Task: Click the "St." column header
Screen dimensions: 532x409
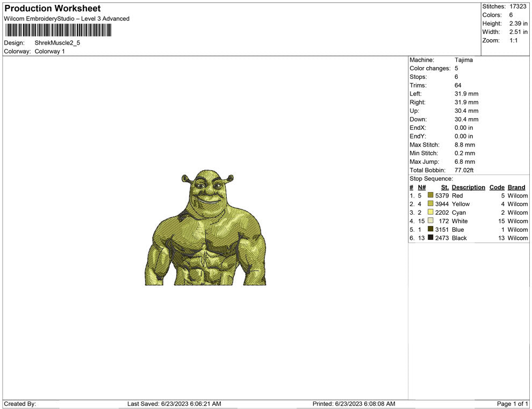Action: (445, 187)
